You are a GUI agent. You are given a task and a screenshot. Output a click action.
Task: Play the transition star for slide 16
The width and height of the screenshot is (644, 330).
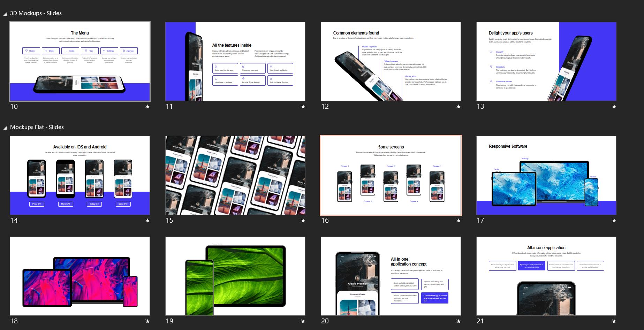point(459,221)
